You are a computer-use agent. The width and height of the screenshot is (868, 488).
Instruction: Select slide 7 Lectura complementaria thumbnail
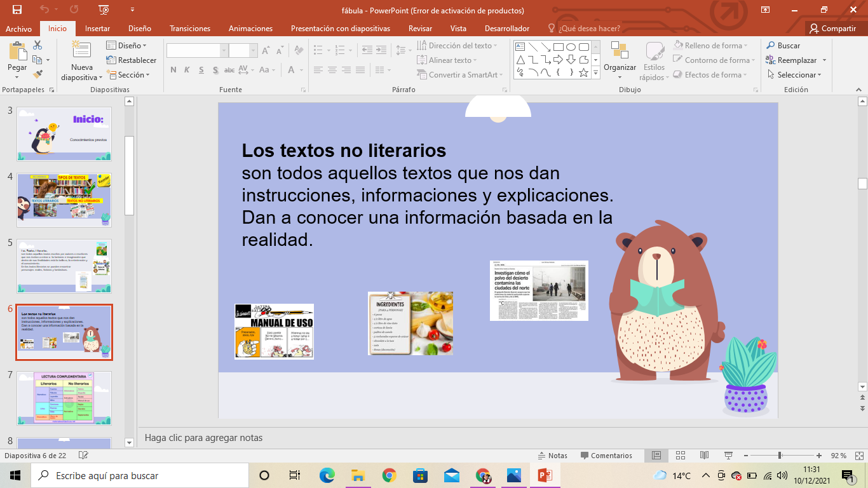(x=64, y=398)
